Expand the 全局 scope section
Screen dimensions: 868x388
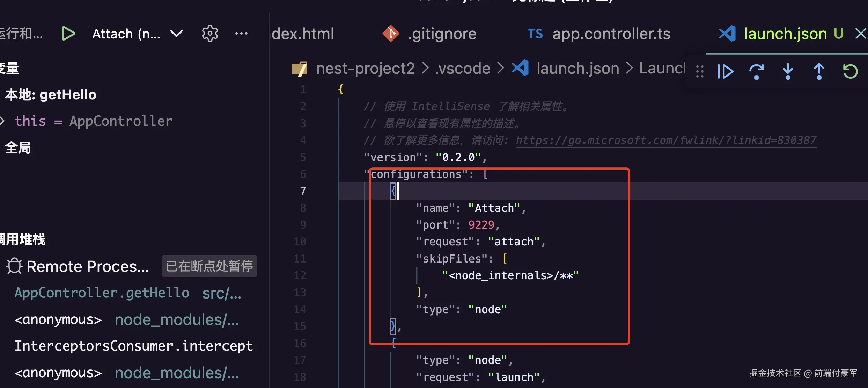coord(18,148)
